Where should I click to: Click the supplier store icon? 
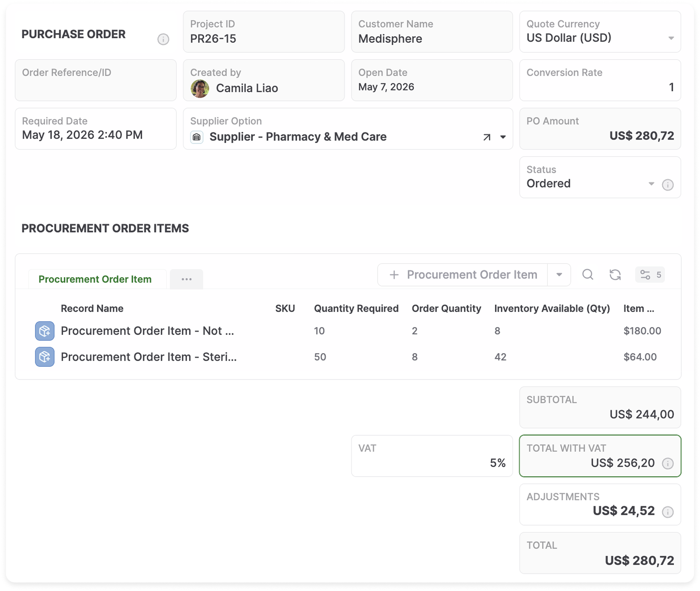coord(197,137)
